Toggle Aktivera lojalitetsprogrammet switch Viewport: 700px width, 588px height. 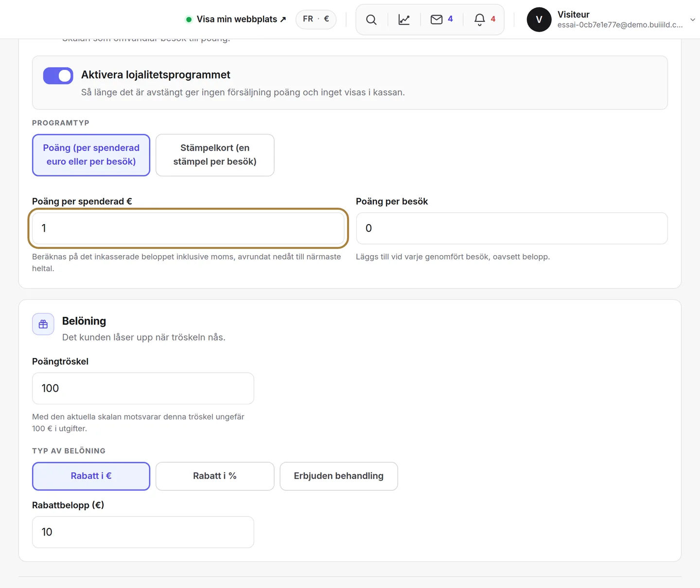[x=58, y=76]
